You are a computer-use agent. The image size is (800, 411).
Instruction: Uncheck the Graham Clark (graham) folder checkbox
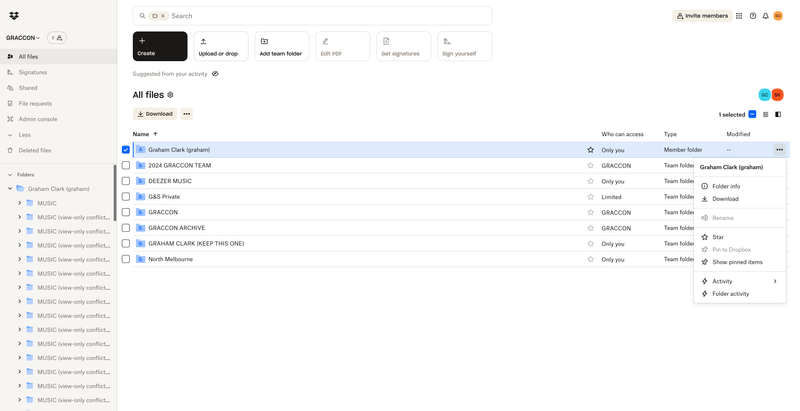(126, 150)
